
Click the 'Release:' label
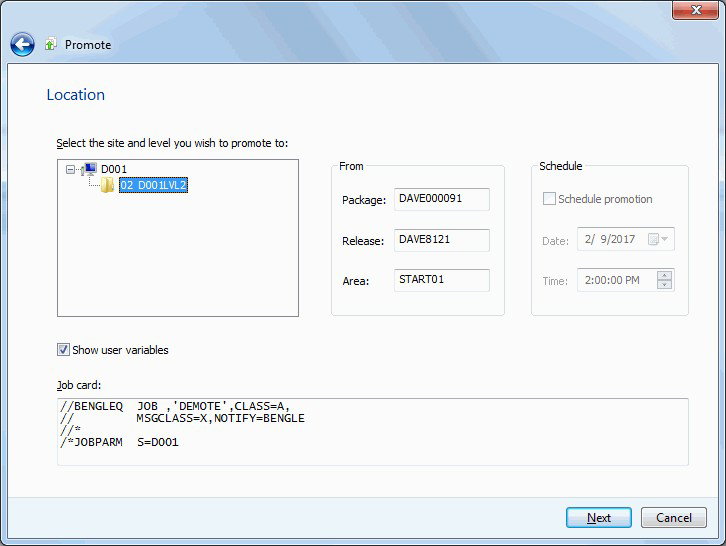point(363,241)
